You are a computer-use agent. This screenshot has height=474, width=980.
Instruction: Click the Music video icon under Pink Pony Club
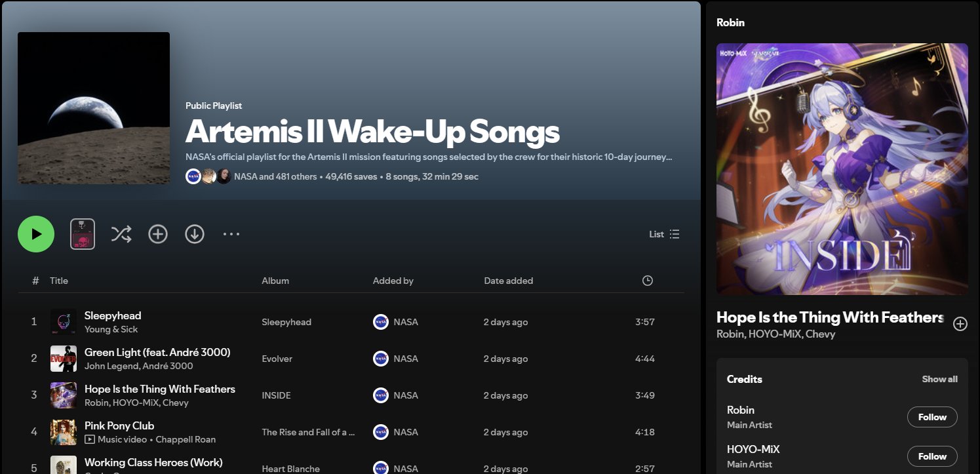(x=90, y=439)
